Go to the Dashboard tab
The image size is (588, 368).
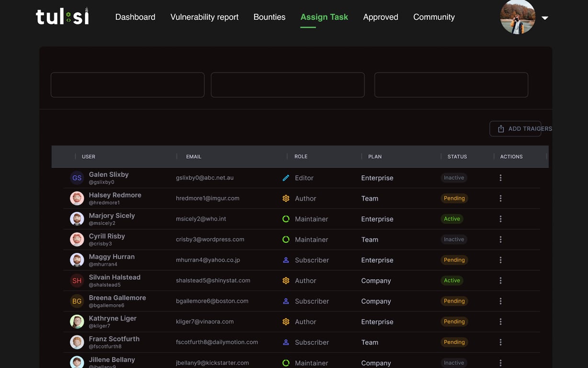pyautogui.click(x=135, y=17)
